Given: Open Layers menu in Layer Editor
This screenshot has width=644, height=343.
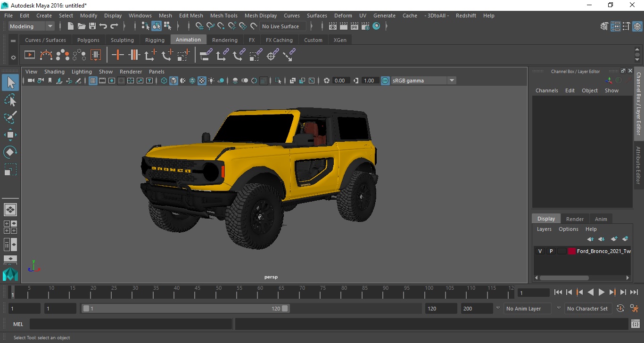Looking at the screenshot, I should 544,229.
